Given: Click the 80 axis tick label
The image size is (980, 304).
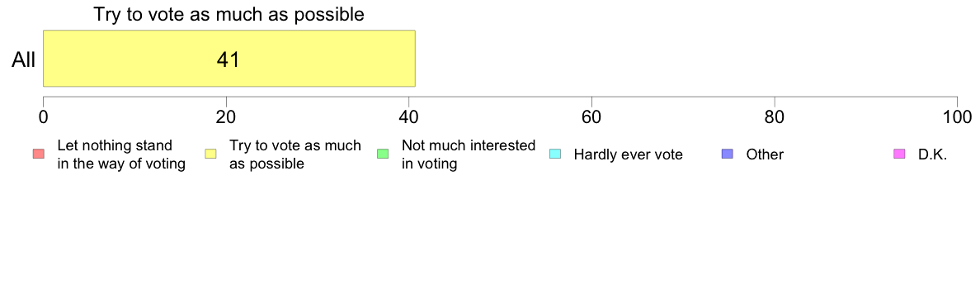Looking at the screenshot, I should 775,116.
